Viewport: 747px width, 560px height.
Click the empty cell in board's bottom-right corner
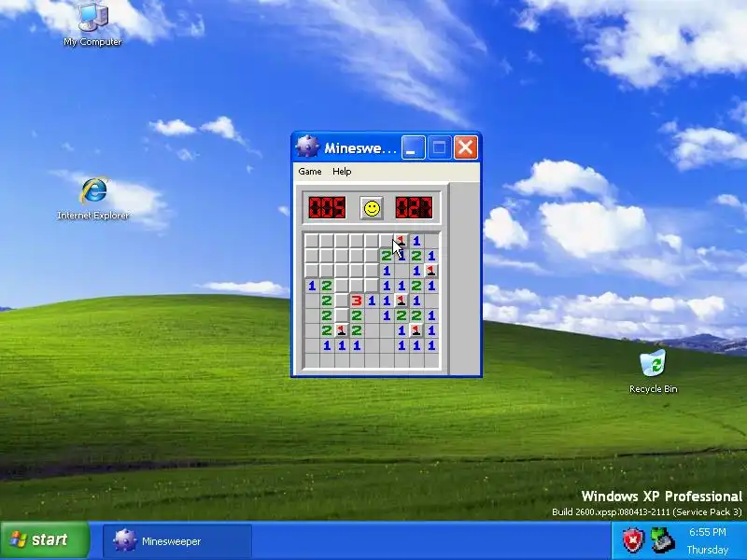(x=431, y=360)
